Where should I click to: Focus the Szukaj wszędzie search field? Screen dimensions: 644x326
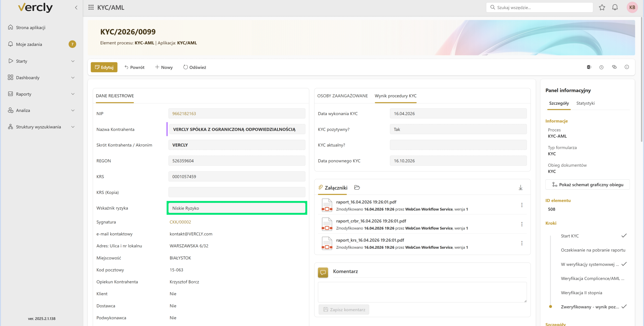pos(539,8)
